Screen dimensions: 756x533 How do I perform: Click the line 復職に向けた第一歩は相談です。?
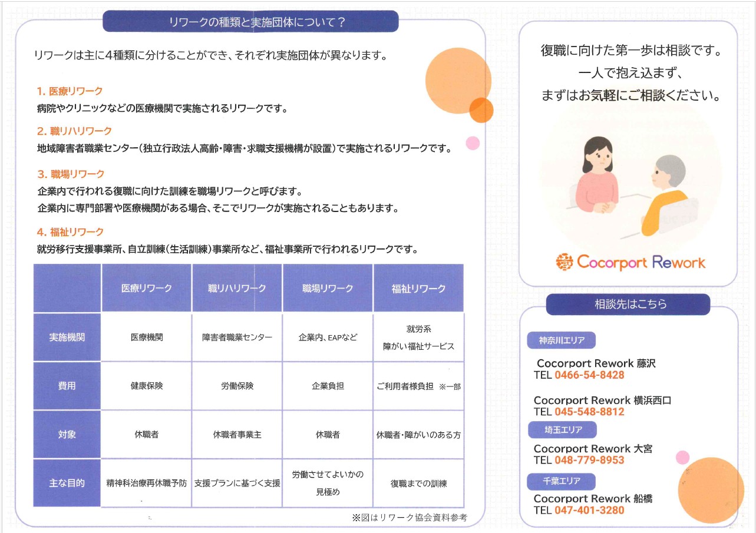631,51
